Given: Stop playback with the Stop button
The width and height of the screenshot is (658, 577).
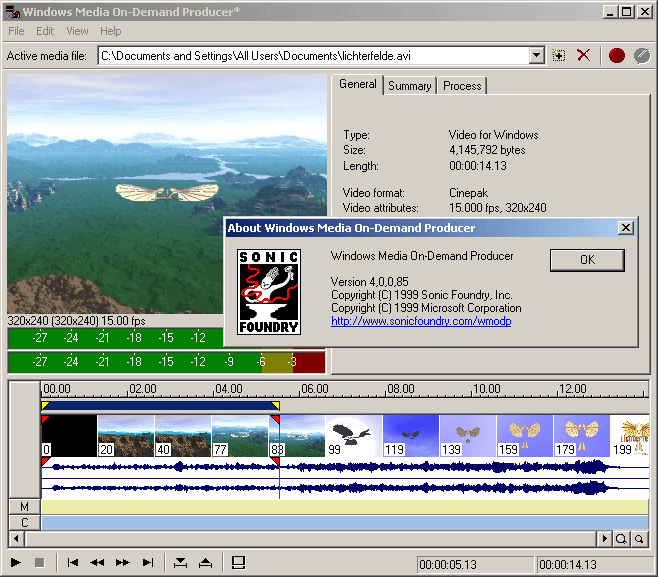Looking at the screenshot, I should click(39, 562).
